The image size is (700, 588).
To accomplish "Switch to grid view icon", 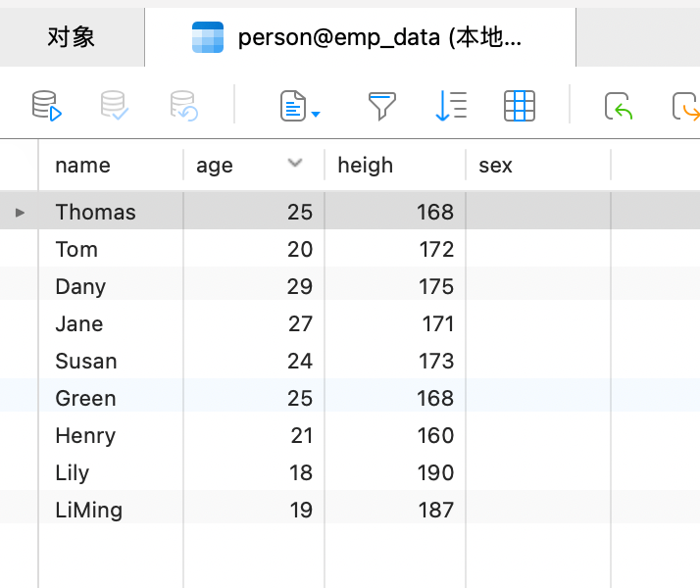I will [520, 106].
